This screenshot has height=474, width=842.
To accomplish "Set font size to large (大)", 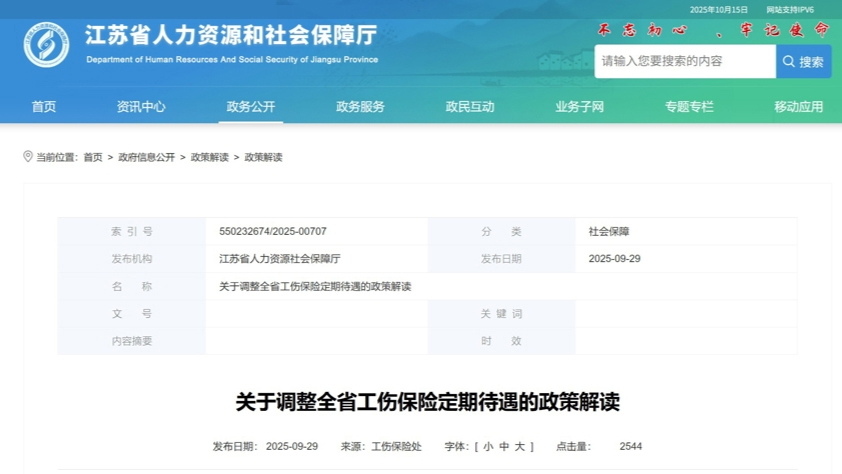I will [519, 447].
